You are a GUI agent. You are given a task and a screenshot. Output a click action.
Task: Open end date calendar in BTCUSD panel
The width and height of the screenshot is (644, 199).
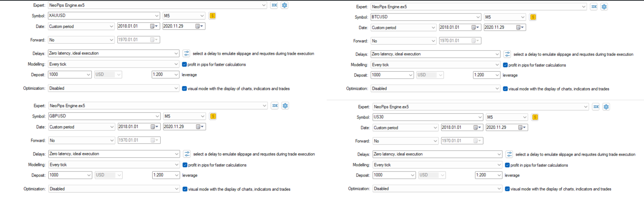click(x=520, y=28)
